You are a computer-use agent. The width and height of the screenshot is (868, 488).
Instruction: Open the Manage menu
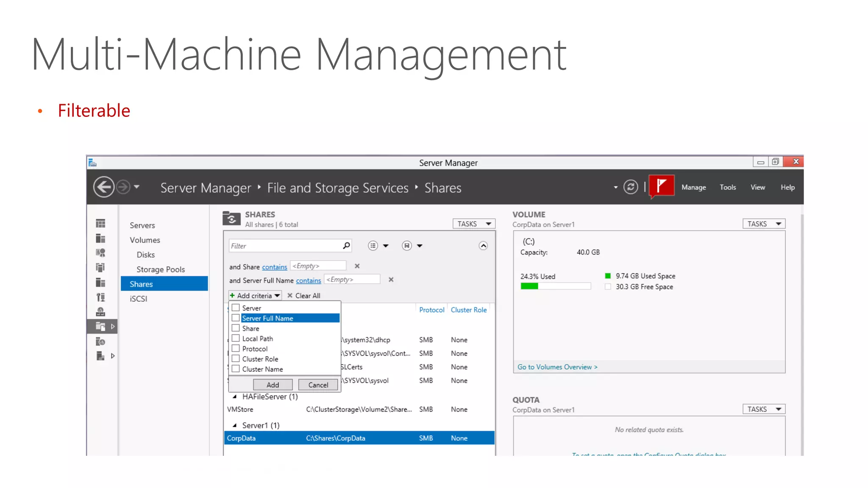693,187
